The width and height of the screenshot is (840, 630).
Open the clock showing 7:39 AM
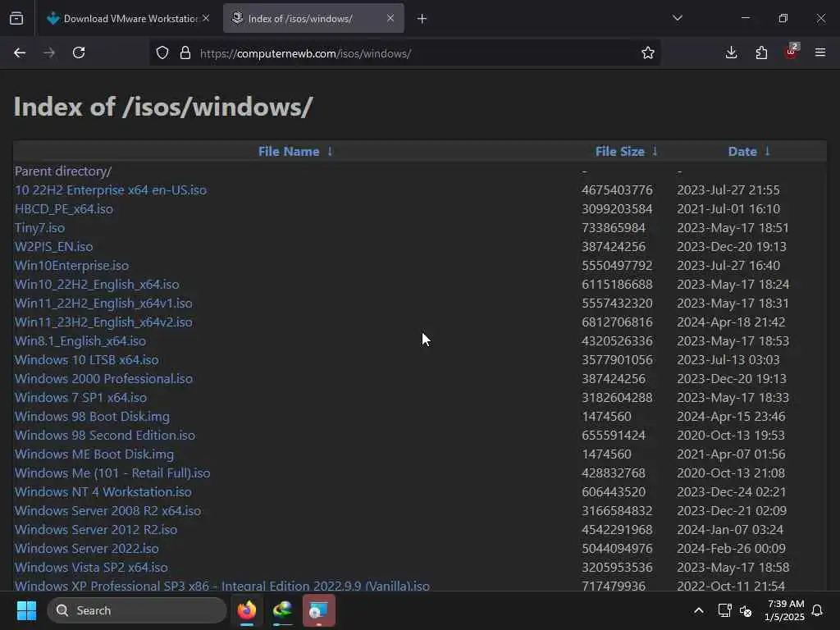[785, 610]
